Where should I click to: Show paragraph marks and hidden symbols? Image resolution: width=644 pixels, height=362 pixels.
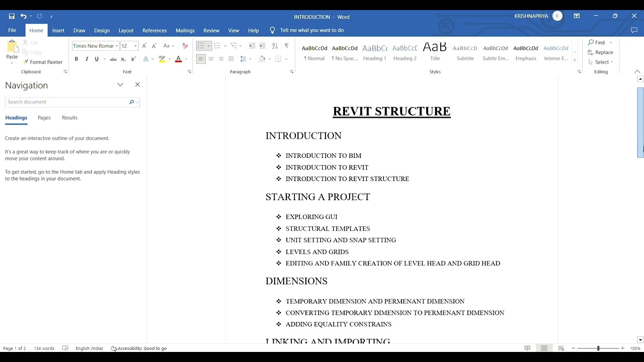click(287, 46)
